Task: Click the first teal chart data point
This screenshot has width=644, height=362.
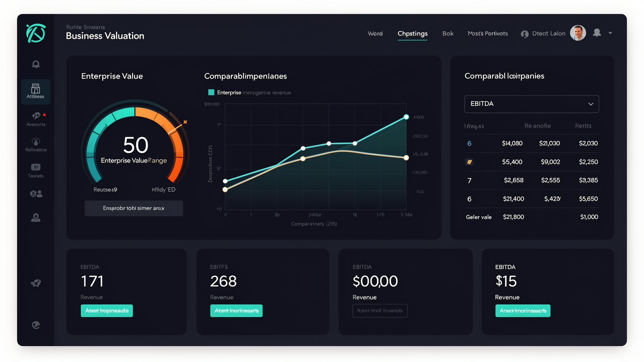Action: (x=225, y=181)
